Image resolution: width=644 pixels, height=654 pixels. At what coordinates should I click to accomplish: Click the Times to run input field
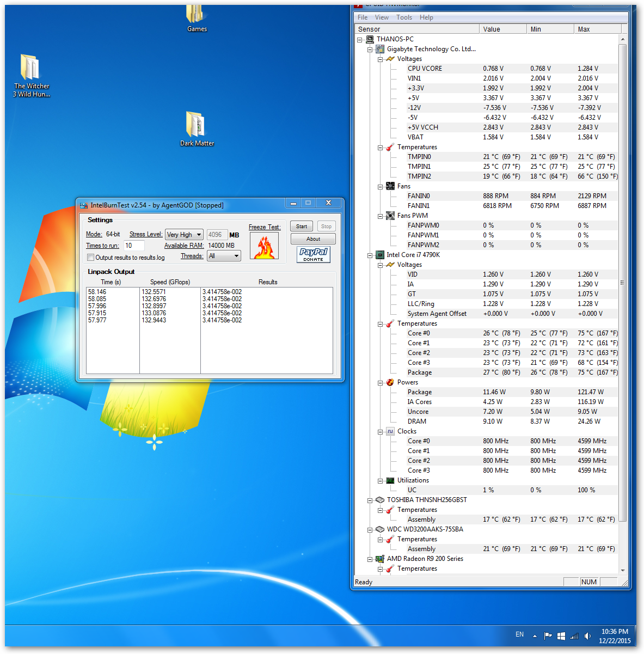click(134, 246)
